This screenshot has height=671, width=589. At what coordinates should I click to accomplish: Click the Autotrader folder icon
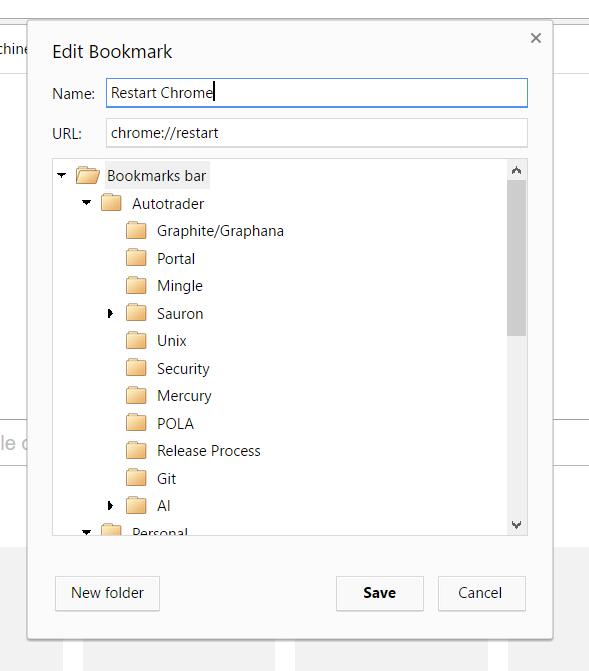point(111,203)
